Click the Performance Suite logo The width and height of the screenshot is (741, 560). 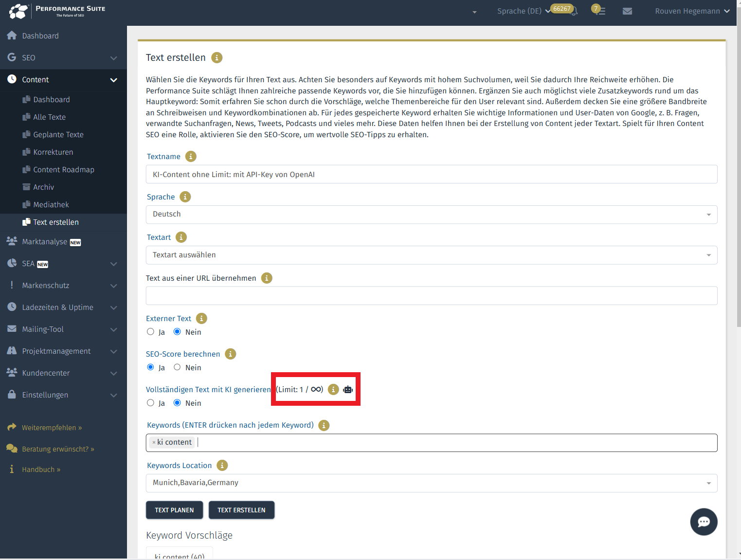pyautogui.click(x=57, y=11)
